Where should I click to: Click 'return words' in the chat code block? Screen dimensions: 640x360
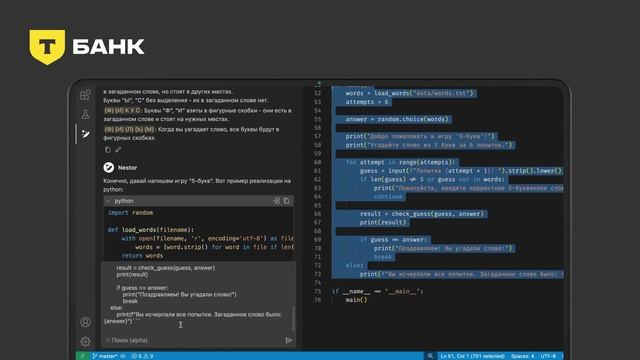click(142, 256)
